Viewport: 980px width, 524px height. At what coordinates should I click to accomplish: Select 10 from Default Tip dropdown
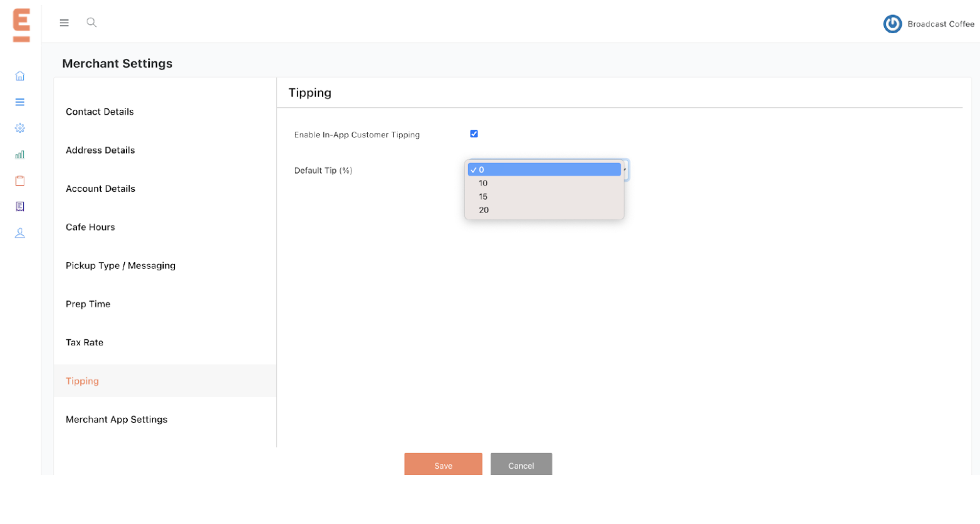pyautogui.click(x=483, y=183)
